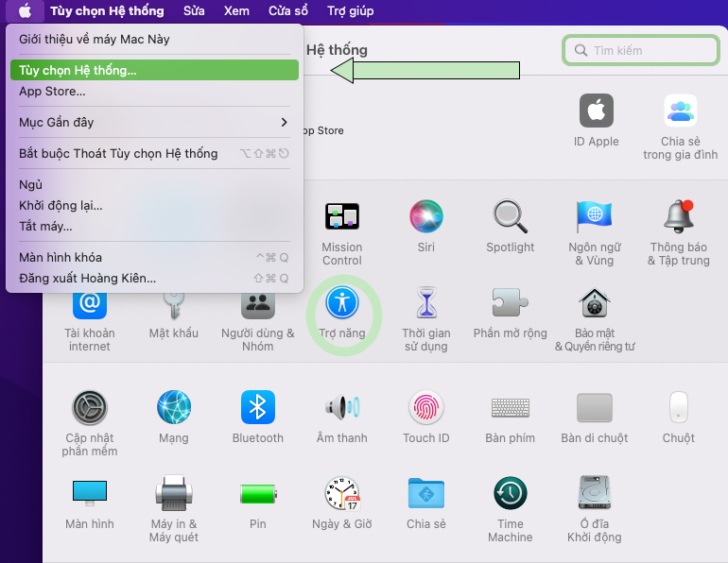Open the Xem menu
The height and width of the screenshot is (563, 728).
[x=236, y=10]
